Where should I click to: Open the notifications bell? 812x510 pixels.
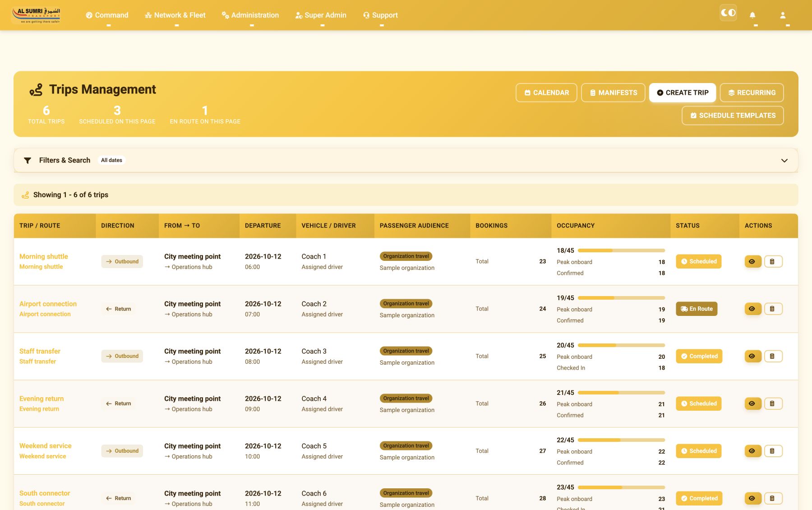[x=752, y=15]
